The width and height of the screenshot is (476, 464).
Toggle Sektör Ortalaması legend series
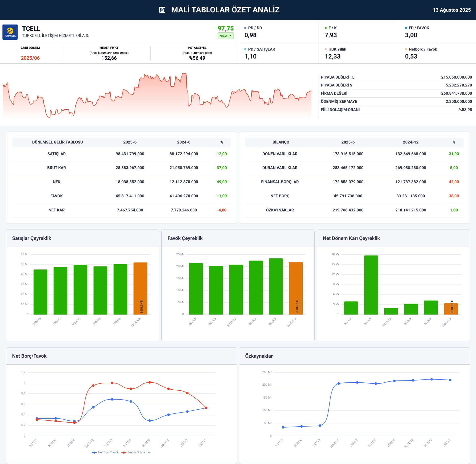(137, 452)
